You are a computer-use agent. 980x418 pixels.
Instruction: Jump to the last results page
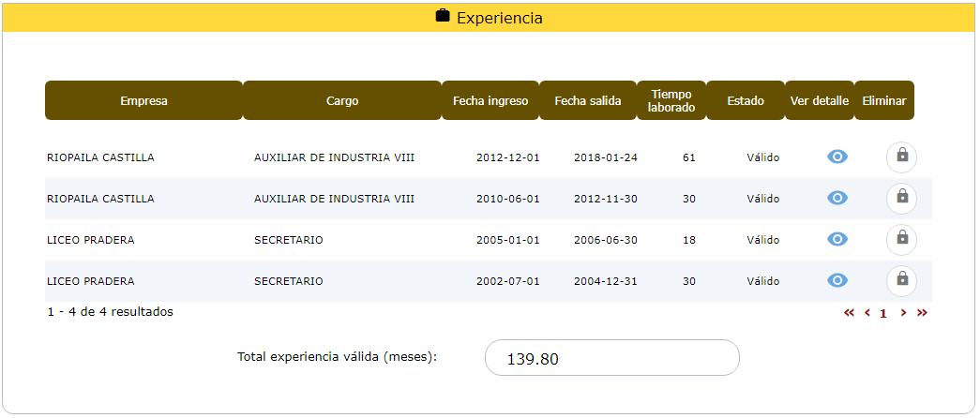point(922,313)
